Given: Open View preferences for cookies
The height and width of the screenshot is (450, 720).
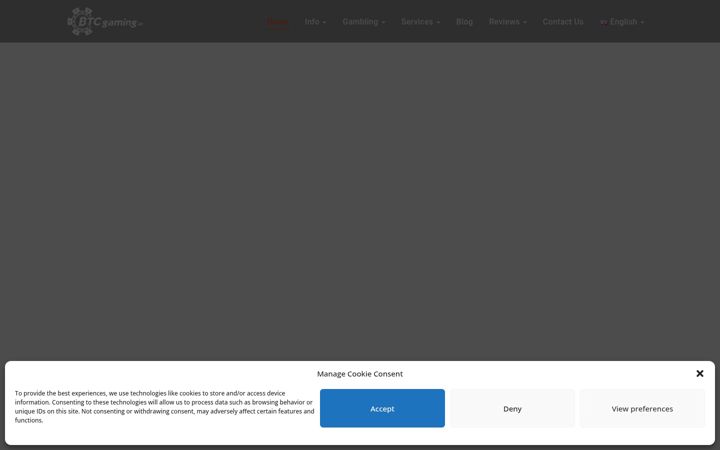Looking at the screenshot, I should pos(642,408).
